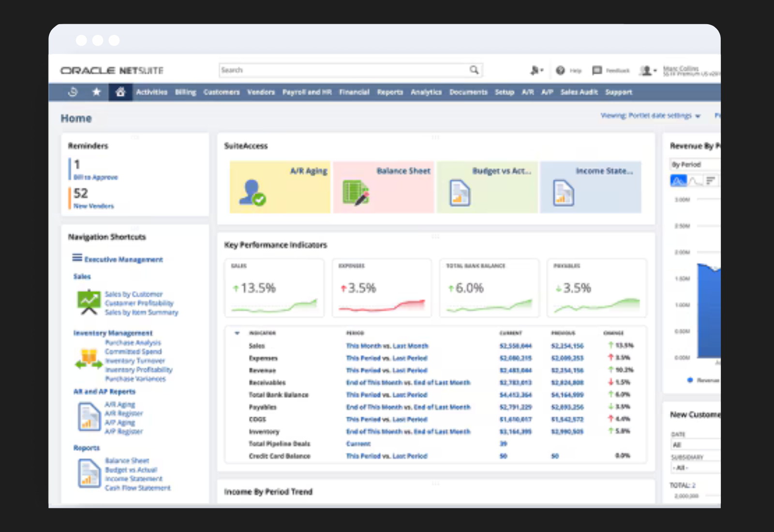The height and width of the screenshot is (532, 774).
Task: Open the Customers menu
Action: (x=222, y=92)
